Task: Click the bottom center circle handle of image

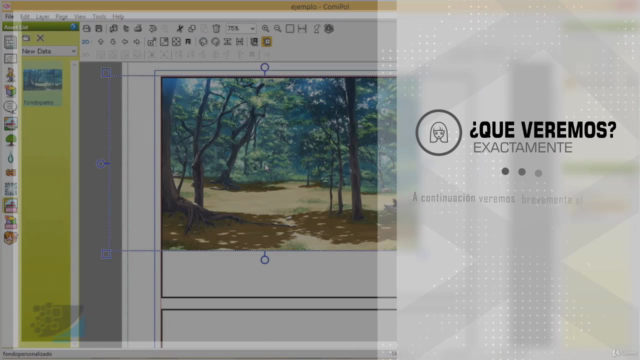Action: pyautogui.click(x=264, y=259)
